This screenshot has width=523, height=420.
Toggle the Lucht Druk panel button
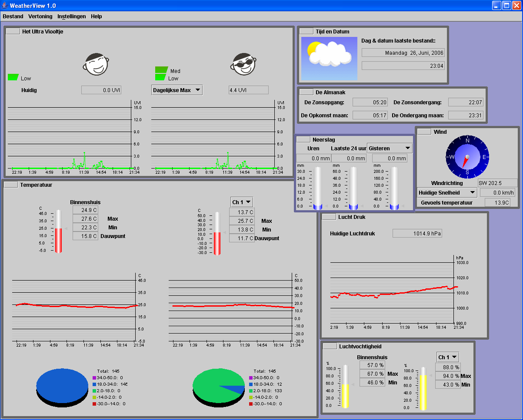pos(329,217)
